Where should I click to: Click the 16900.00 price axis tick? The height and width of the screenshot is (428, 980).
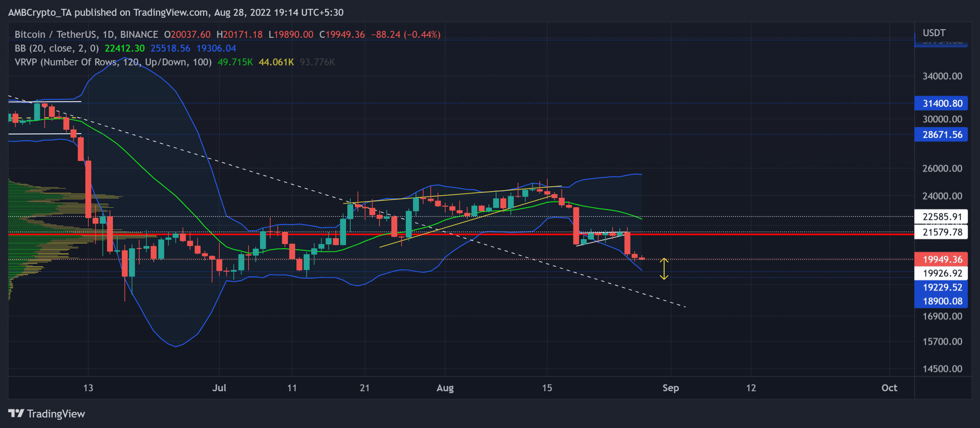point(942,316)
